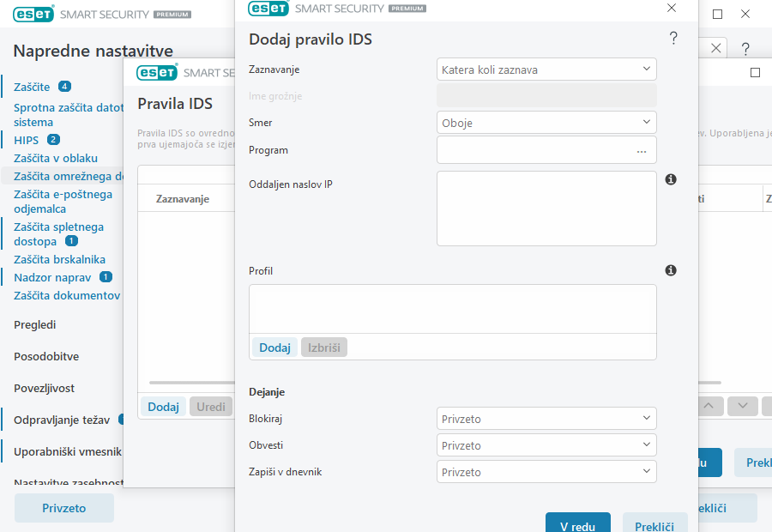Click inside Oddaljen naslov IP text box
The height and width of the screenshot is (532, 772).
pyautogui.click(x=546, y=209)
